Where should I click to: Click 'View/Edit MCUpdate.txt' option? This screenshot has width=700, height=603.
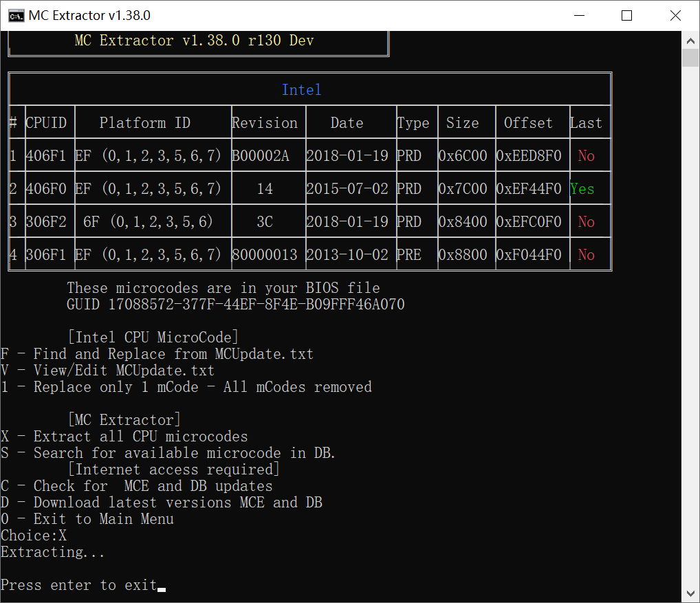[107, 371]
